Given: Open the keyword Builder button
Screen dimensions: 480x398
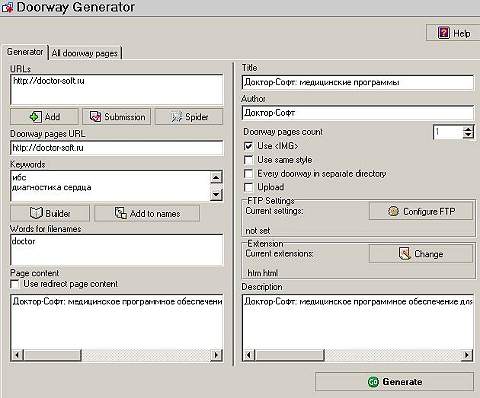Looking at the screenshot, I should coord(50,213).
